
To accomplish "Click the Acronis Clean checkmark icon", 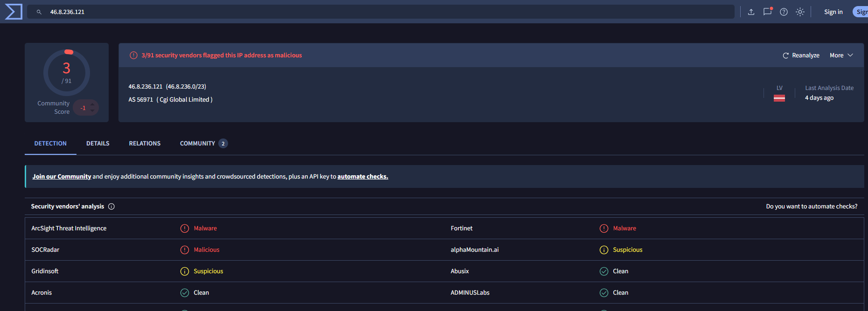I will [185, 293].
